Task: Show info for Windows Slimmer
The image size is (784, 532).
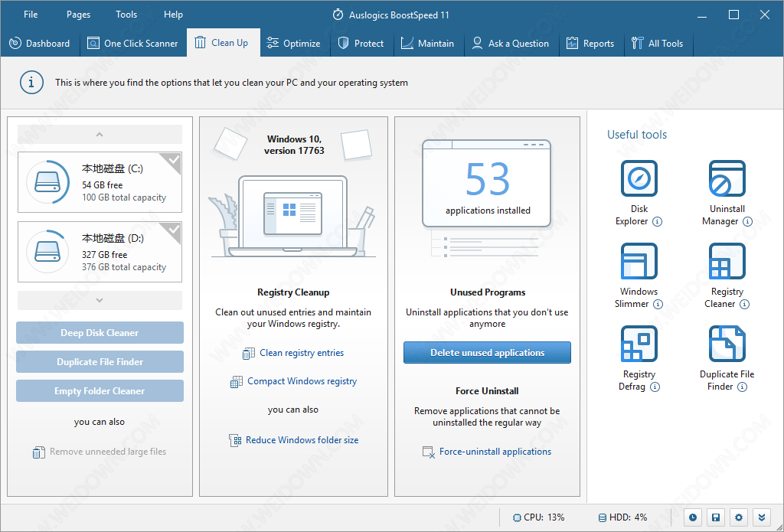Action: 658,304
